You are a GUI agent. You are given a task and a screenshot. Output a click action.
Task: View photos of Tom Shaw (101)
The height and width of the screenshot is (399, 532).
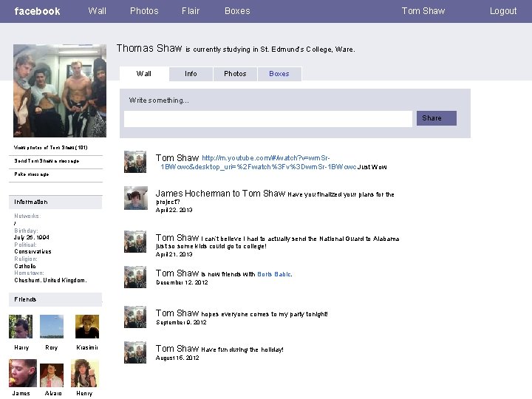(x=50, y=148)
